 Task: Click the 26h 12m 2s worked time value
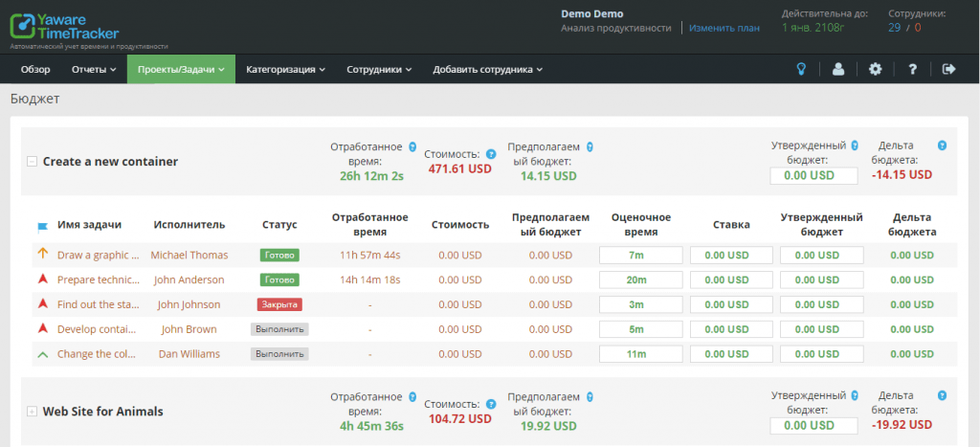[372, 176]
